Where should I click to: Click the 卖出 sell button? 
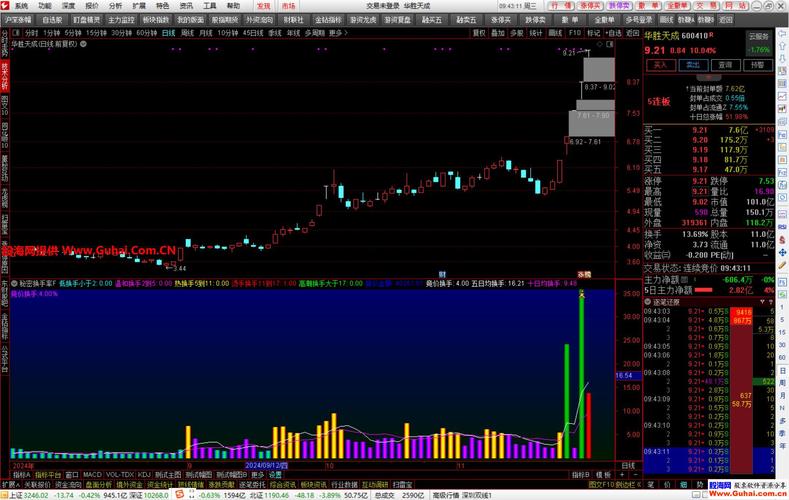(691, 64)
